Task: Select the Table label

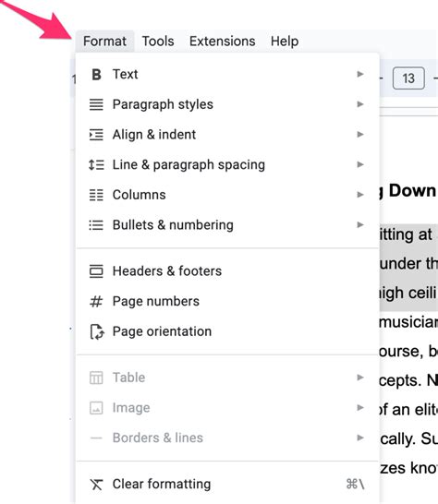Action: click(128, 378)
